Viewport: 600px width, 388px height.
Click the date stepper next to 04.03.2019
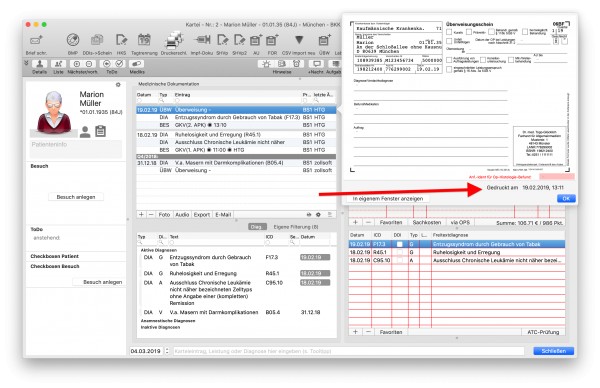pyautogui.click(x=167, y=351)
